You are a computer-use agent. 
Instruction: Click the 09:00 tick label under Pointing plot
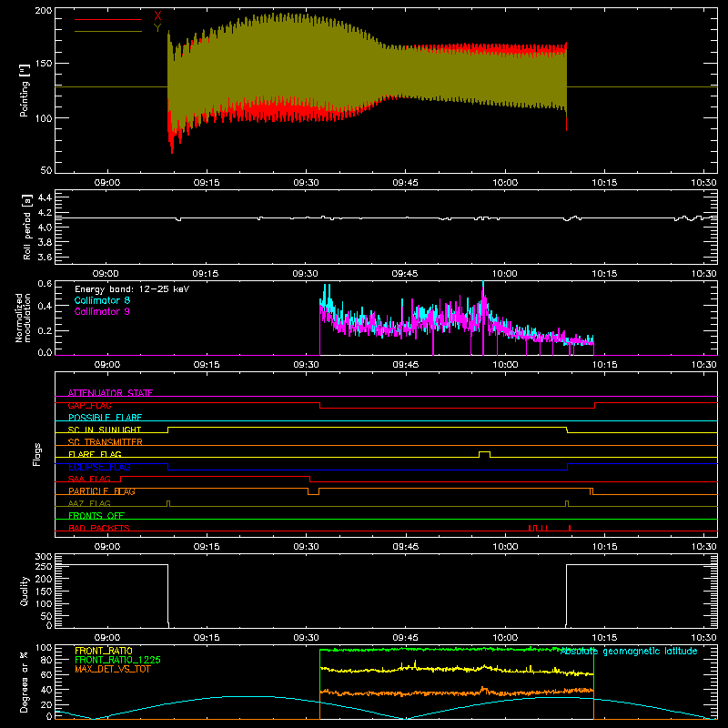pos(106,183)
